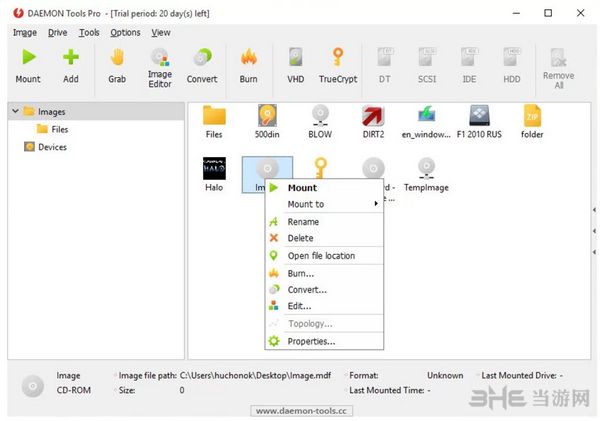Choose Burn... in context menu
The image size is (600, 421).
click(x=324, y=273)
